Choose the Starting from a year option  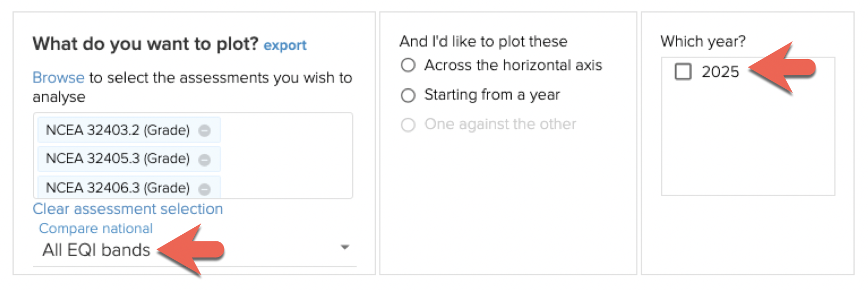(x=408, y=95)
